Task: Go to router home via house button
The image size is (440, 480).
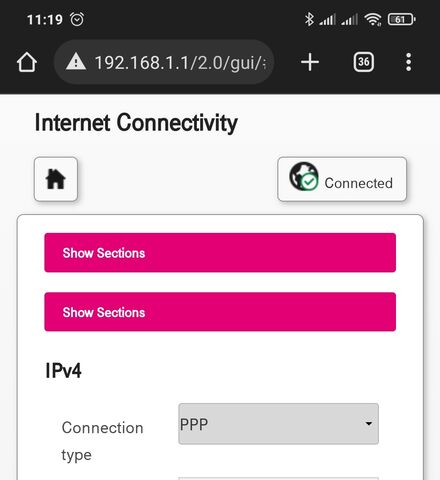Action: [x=56, y=179]
